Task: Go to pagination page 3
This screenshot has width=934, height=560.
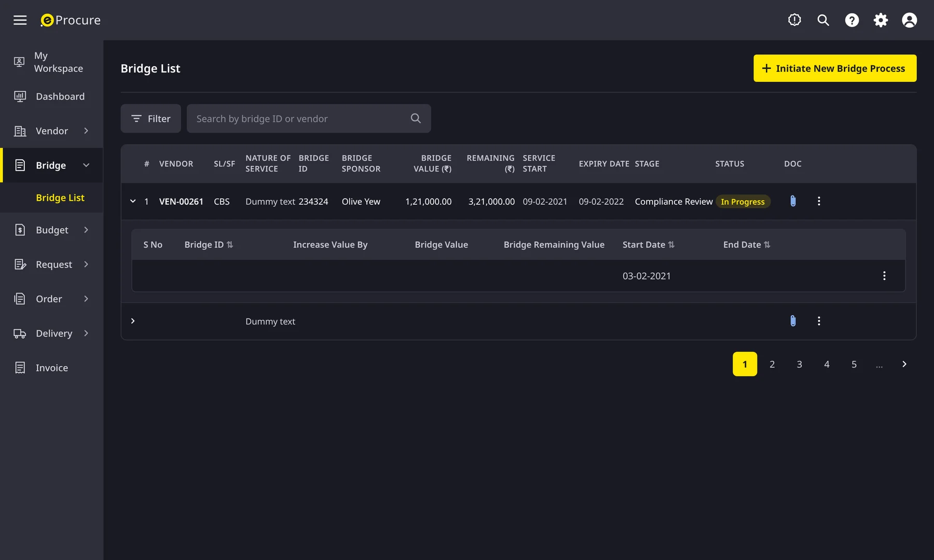Action: tap(799, 364)
